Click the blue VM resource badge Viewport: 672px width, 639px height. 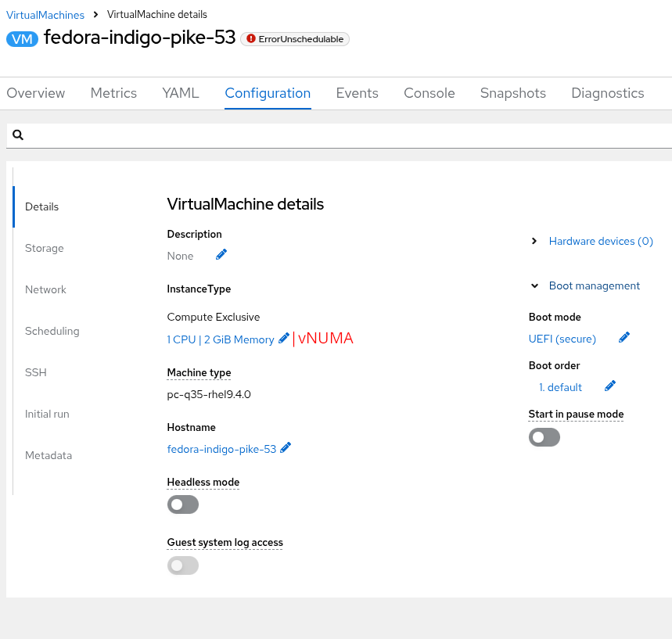[x=22, y=38]
